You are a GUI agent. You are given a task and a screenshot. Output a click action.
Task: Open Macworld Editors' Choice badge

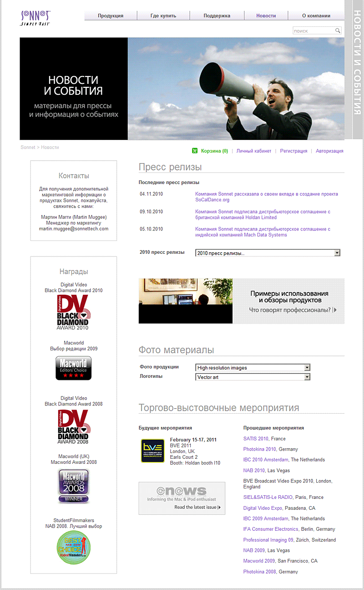[x=73, y=368]
